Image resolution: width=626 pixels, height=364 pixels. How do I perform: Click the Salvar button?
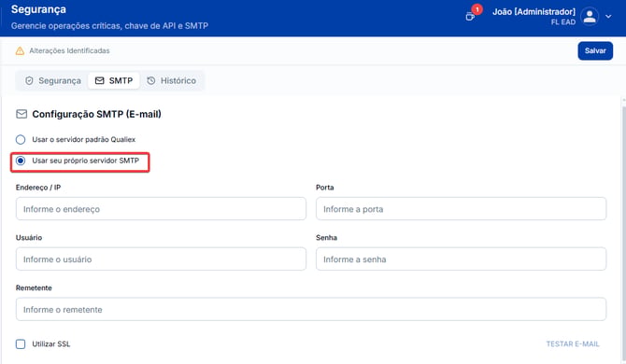(x=595, y=50)
